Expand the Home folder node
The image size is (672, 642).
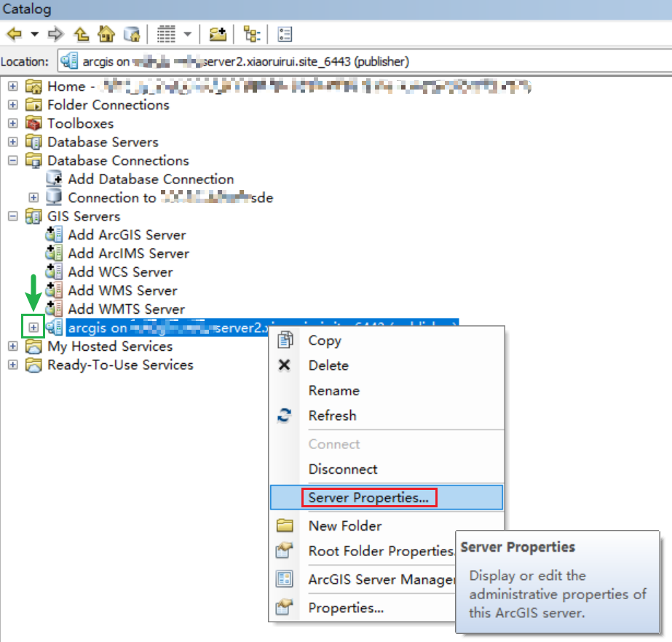pyautogui.click(x=13, y=86)
